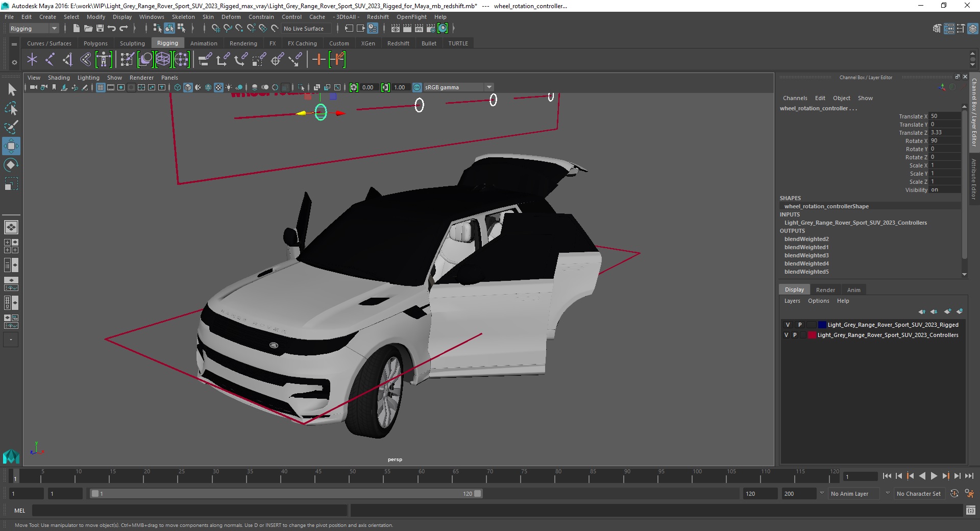Switch to the Animation shelf tab

coord(204,43)
